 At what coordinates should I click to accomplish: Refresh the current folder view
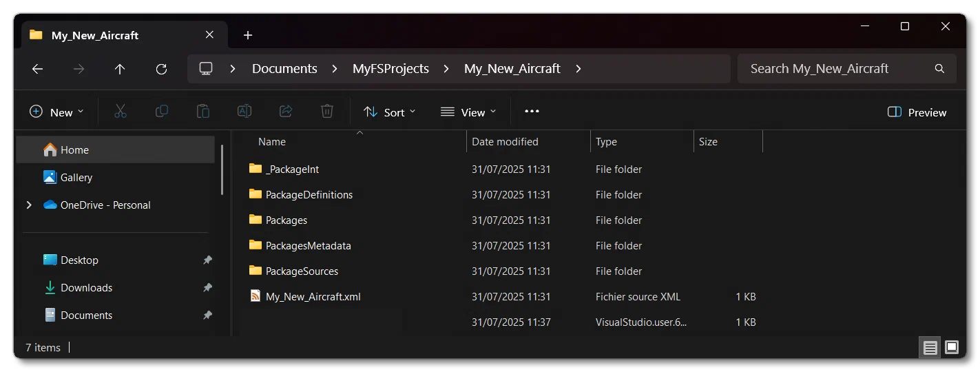click(x=161, y=69)
